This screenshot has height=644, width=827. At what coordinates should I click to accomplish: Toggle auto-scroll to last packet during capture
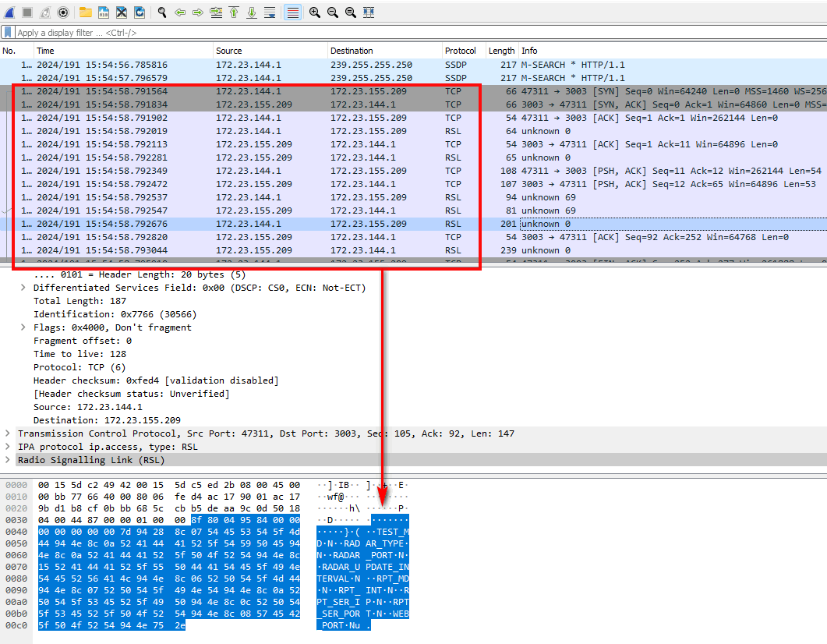[270, 12]
